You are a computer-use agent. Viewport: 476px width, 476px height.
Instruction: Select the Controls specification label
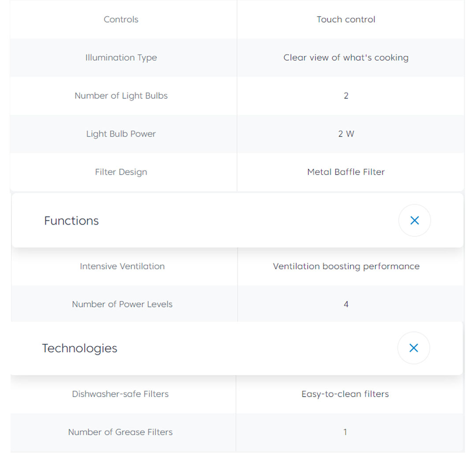121,19
